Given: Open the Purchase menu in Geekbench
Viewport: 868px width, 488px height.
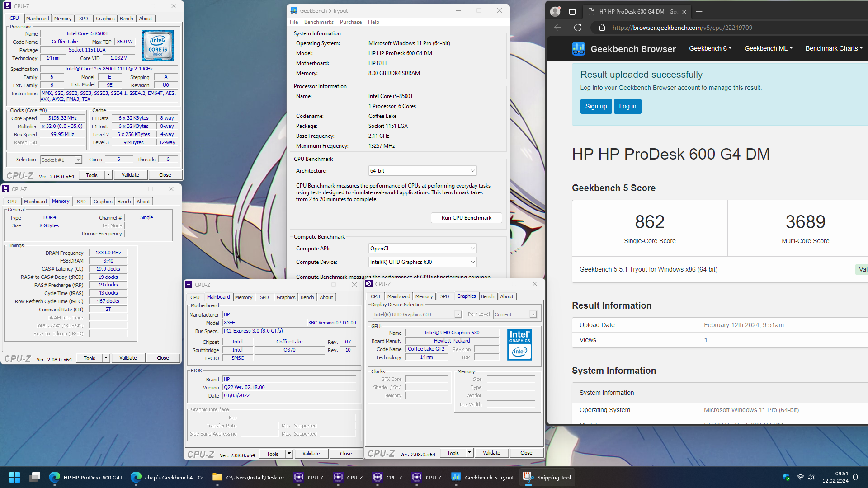Looking at the screenshot, I should click(351, 22).
